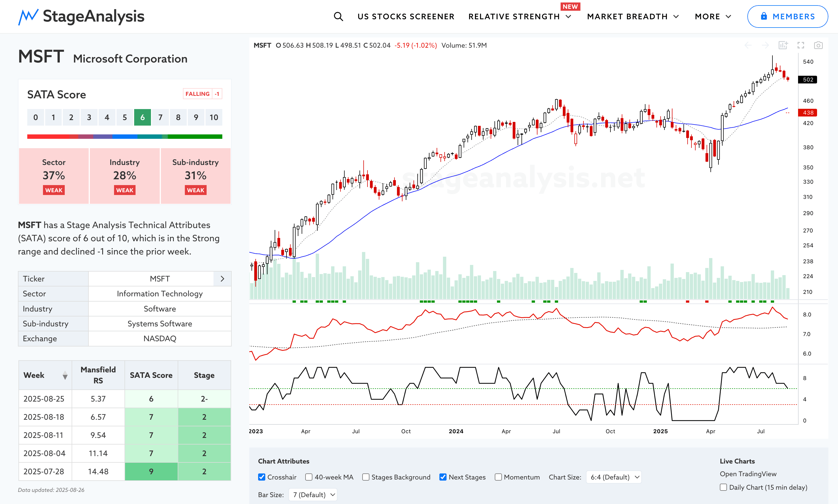
Task: Click the 2025-08-25 week row
Action: (x=125, y=399)
